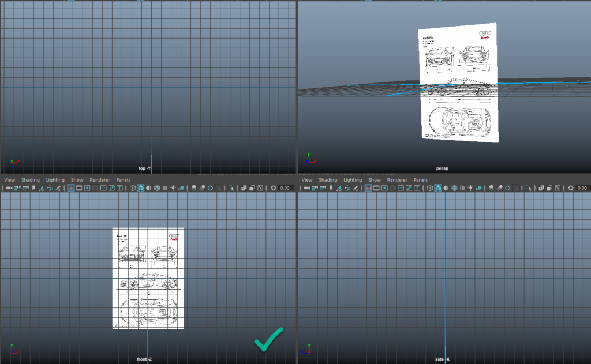Toggle Film Gate in front view toolbar

(79, 188)
